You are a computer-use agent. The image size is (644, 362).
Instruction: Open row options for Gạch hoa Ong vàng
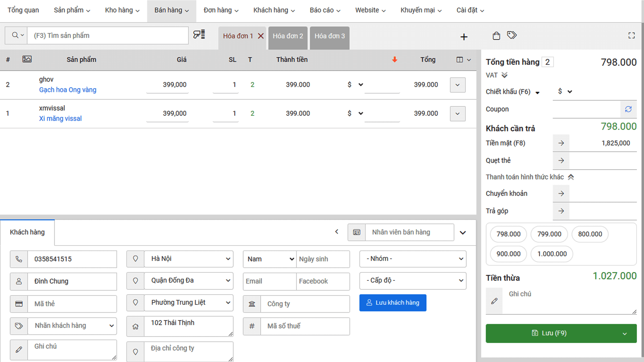click(x=458, y=85)
